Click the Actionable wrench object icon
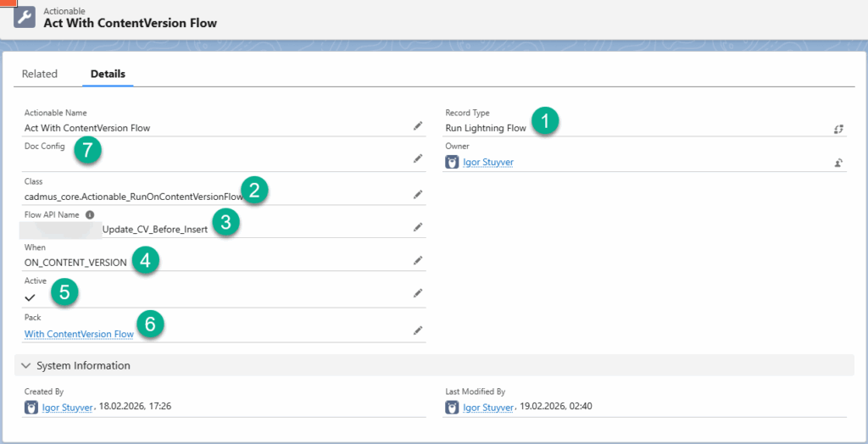Image resolution: width=868 pixels, height=444 pixels. [25, 18]
